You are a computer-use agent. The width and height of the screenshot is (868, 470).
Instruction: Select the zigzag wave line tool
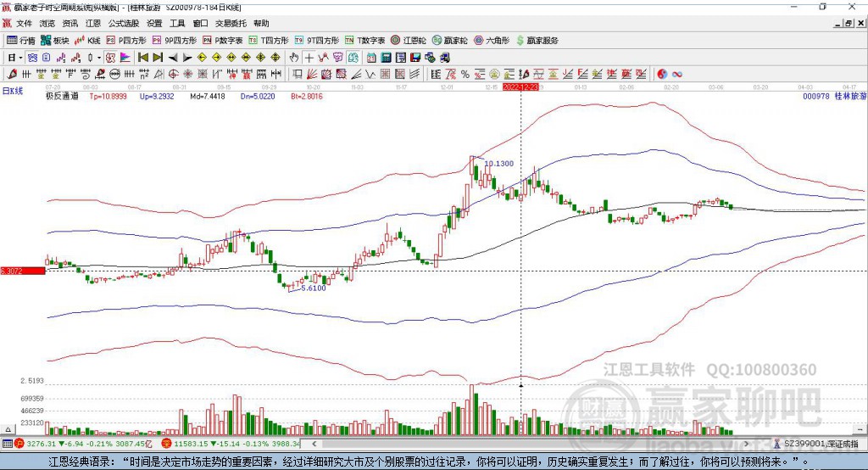click(371, 74)
